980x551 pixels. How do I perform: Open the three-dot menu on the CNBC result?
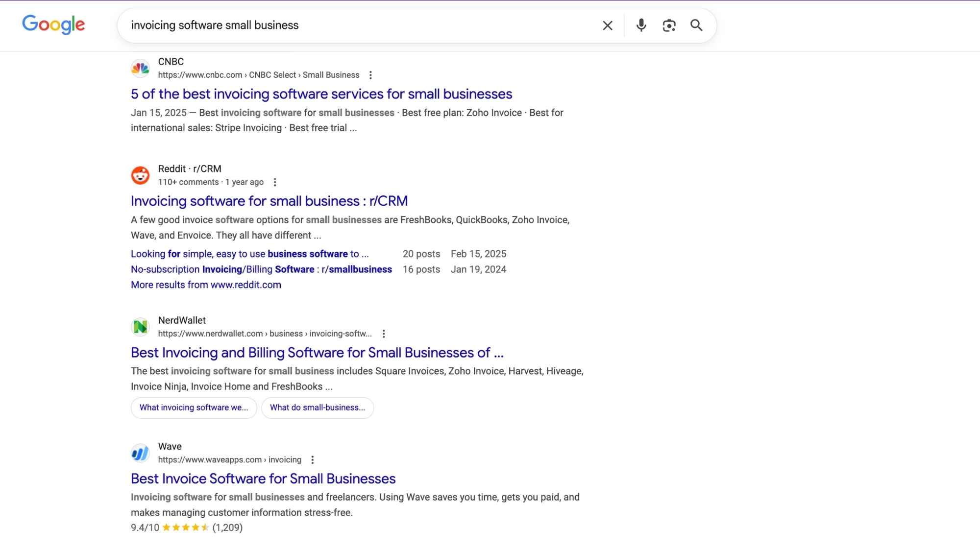(x=371, y=75)
